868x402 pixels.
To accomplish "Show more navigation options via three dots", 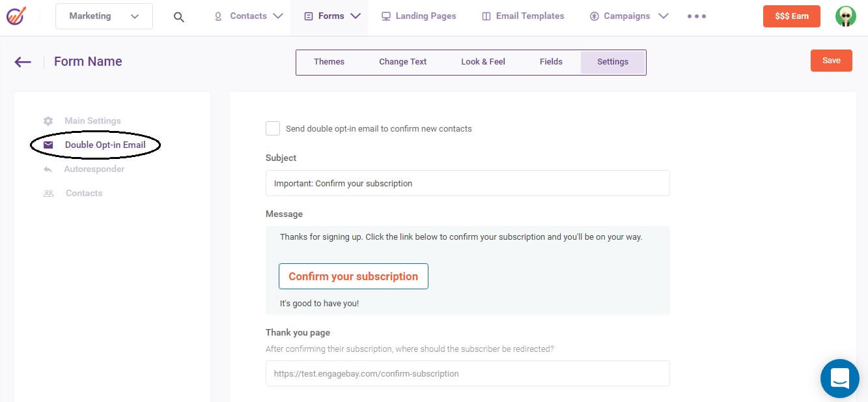I will [696, 16].
